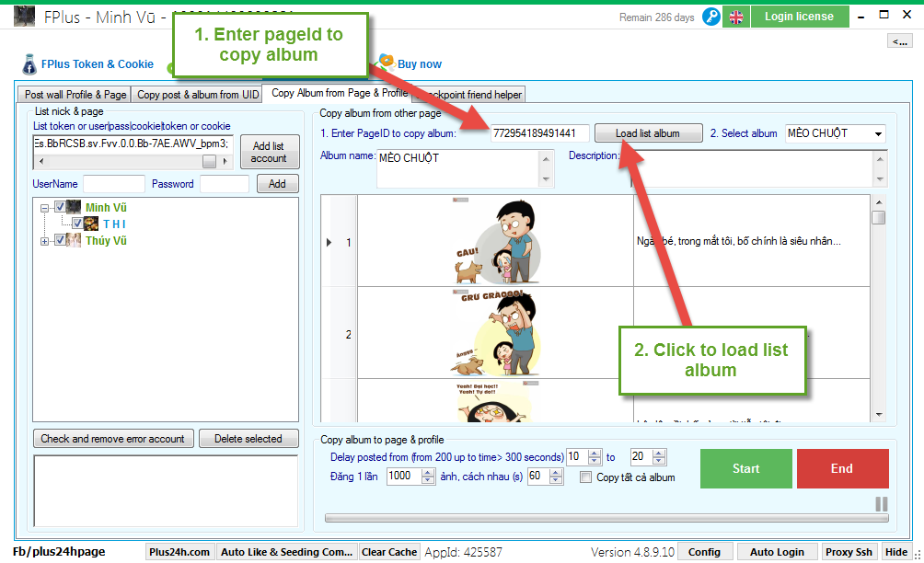The image size is (924, 563).
Task: Select the T H I tree item
Action: click(x=114, y=224)
